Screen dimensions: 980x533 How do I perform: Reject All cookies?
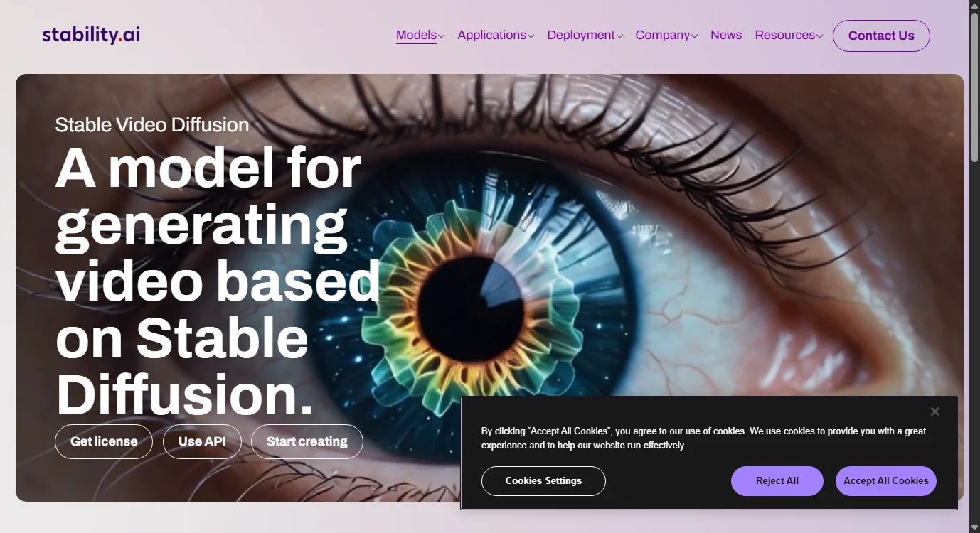click(x=777, y=481)
